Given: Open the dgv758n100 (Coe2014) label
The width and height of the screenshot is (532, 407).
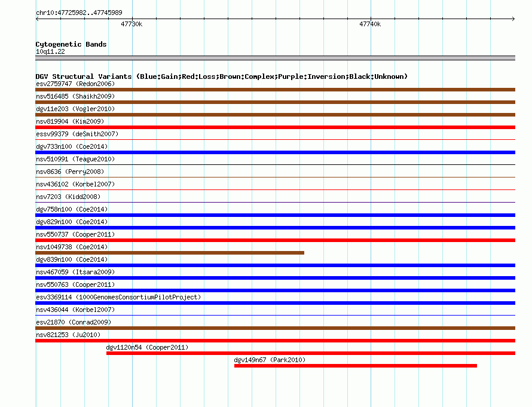Looking at the screenshot, I should coord(72,209).
